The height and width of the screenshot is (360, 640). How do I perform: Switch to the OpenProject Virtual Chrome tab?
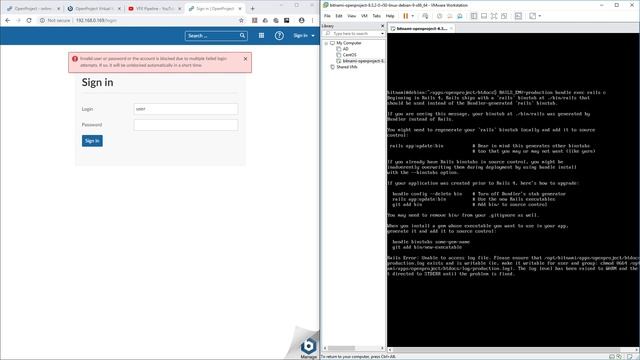click(x=93, y=9)
